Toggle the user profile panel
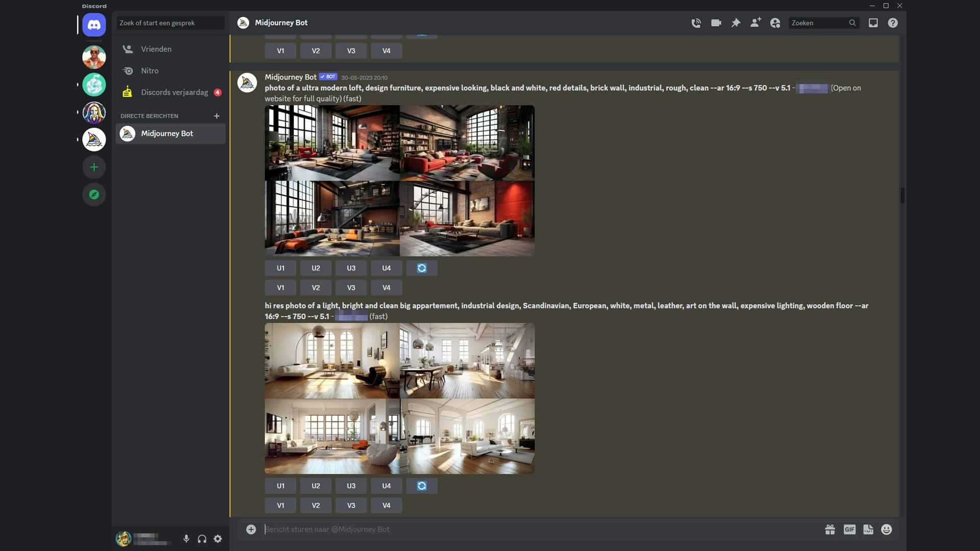 [775, 23]
